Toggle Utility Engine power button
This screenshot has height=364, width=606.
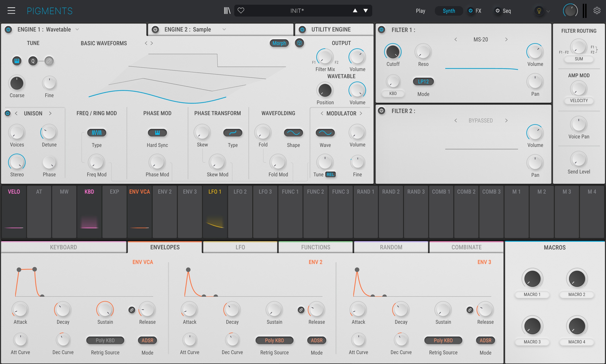click(x=302, y=29)
